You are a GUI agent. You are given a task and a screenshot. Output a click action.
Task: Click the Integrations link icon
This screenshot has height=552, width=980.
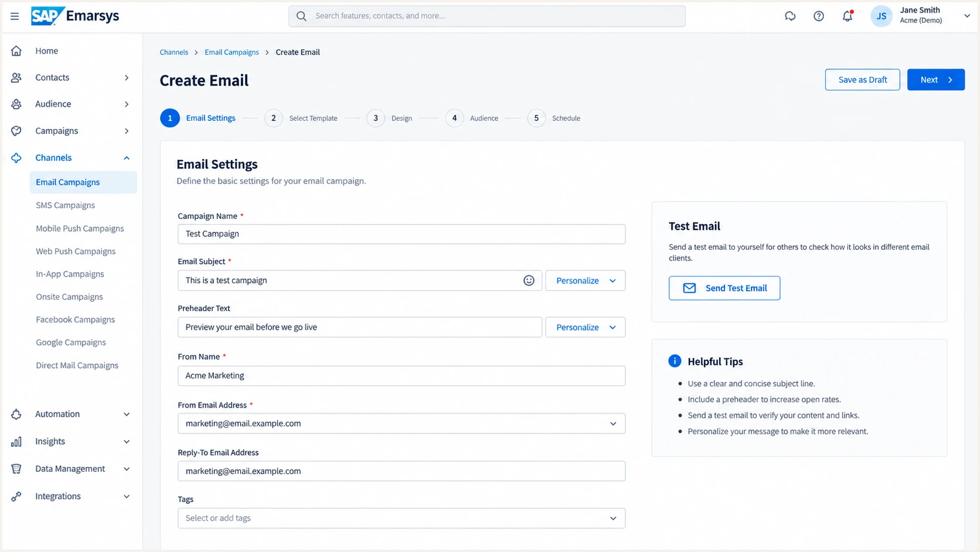(16, 496)
